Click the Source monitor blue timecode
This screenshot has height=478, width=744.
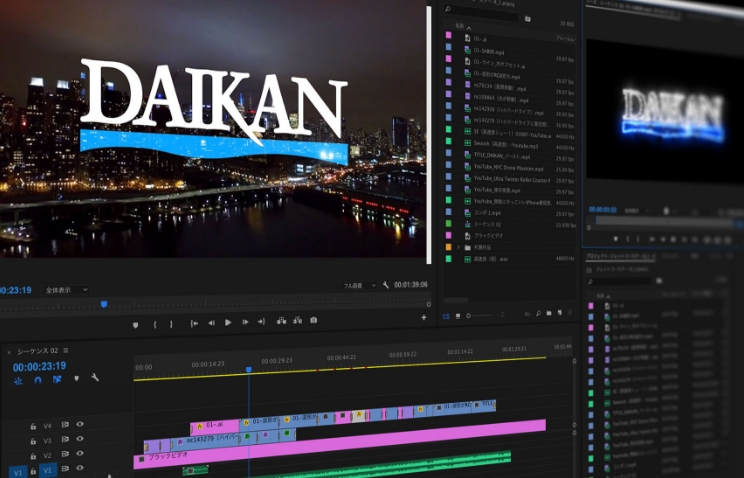point(603,209)
